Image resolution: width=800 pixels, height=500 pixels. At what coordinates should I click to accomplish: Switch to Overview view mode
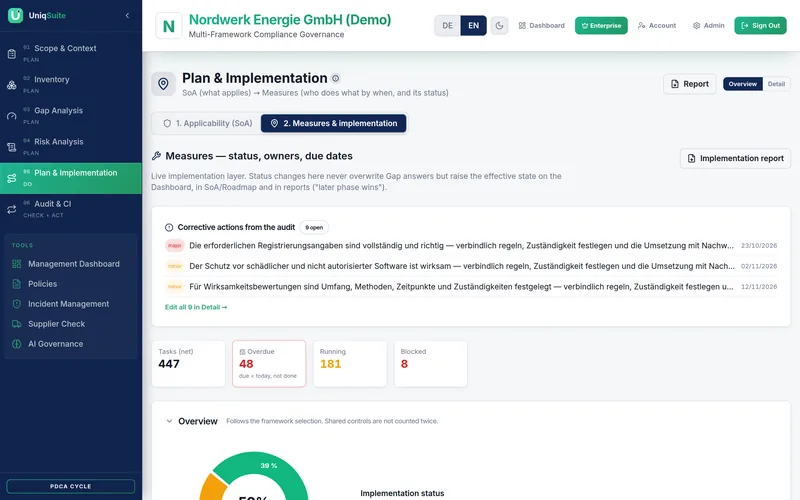click(x=743, y=84)
